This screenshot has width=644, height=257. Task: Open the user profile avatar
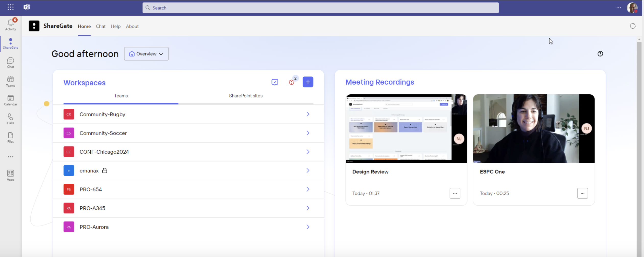coord(632,8)
